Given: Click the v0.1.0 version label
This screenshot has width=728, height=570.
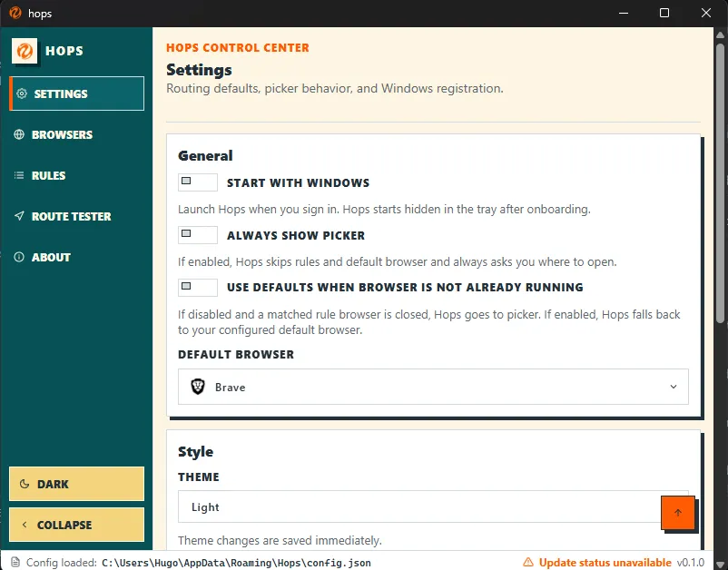Looking at the screenshot, I should coord(691,563).
